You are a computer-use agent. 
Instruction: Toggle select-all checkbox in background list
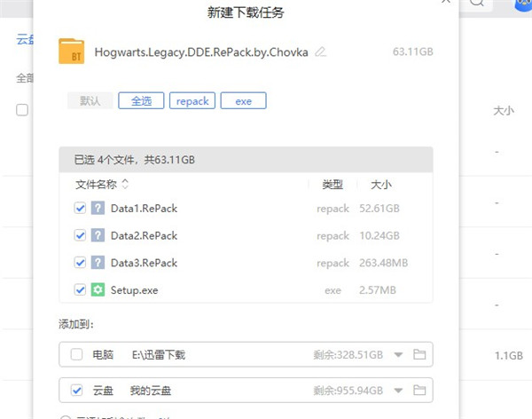click(x=22, y=110)
